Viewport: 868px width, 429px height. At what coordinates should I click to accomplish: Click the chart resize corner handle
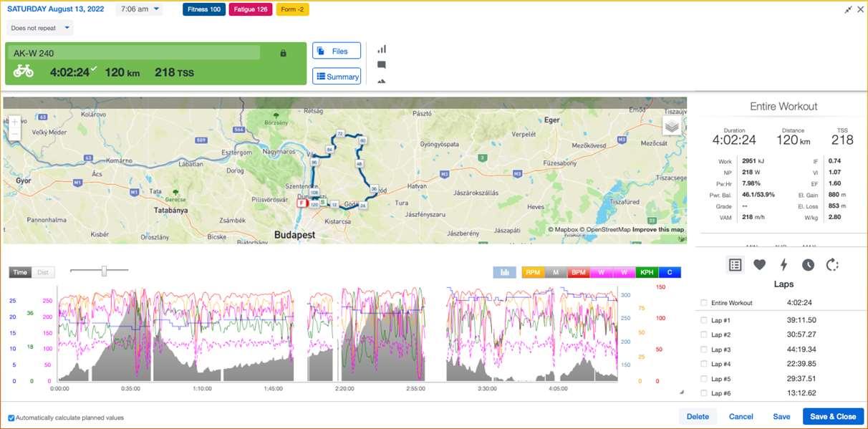[x=681, y=392]
